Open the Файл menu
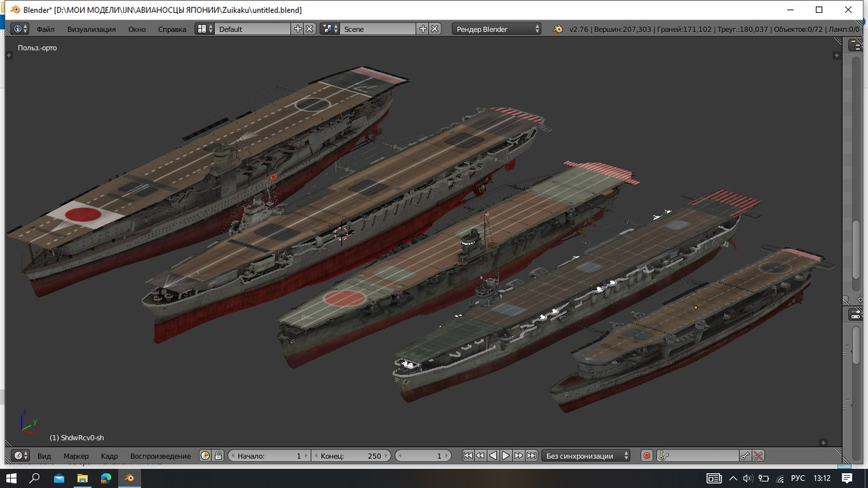The width and height of the screenshot is (868, 488). click(45, 29)
